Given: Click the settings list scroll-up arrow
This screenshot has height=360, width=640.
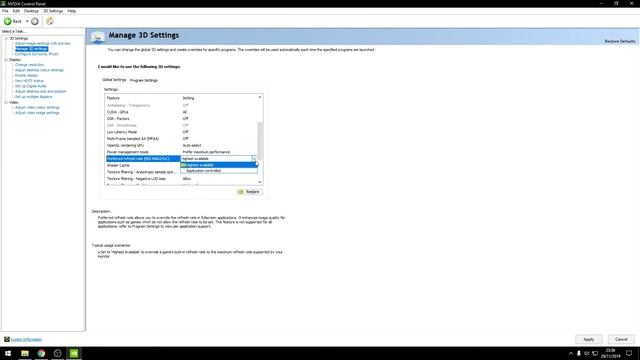Looking at the screenshot, I should click(x=260, y=98).
